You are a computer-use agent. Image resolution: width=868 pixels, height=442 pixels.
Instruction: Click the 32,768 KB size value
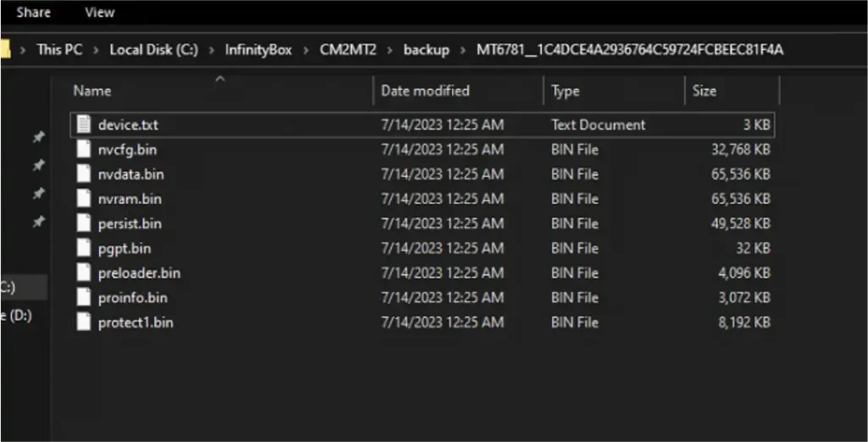741,149
